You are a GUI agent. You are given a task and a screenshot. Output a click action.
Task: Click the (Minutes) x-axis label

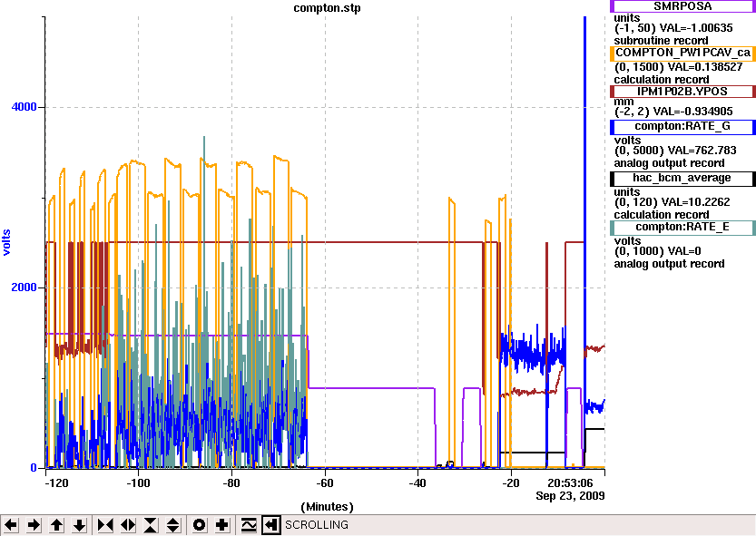pyautogui.click(x=327, y=507)
